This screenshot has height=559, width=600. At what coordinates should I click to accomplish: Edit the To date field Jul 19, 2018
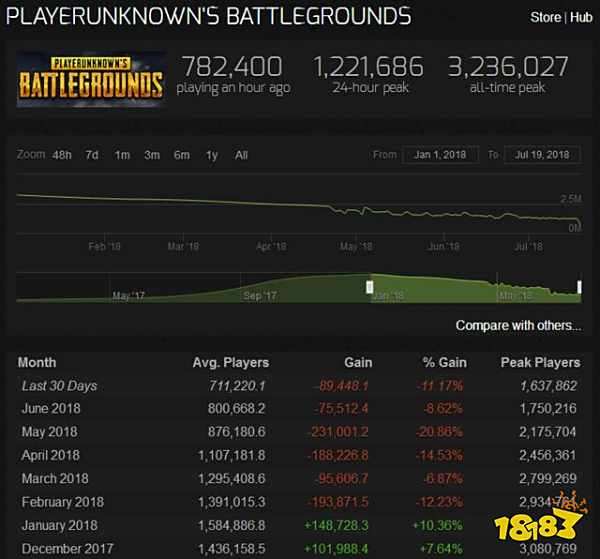(x=543, y=155)
